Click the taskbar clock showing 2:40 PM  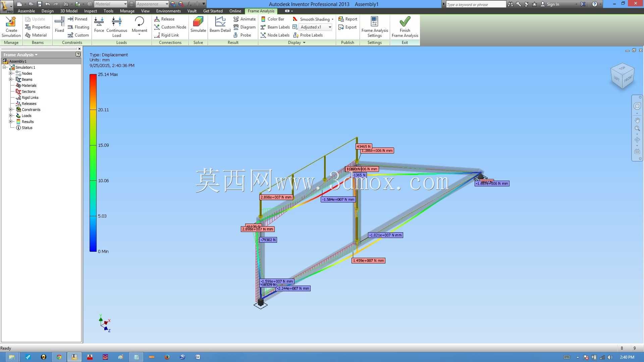pos(627,357)
